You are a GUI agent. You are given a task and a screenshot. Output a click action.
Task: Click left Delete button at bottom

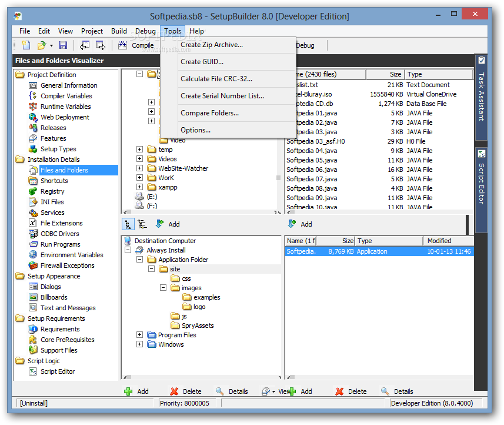click(x=186, y=391)
